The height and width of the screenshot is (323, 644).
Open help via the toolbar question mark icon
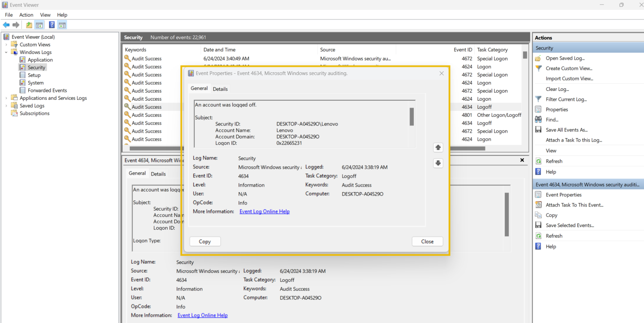[52, 25]
